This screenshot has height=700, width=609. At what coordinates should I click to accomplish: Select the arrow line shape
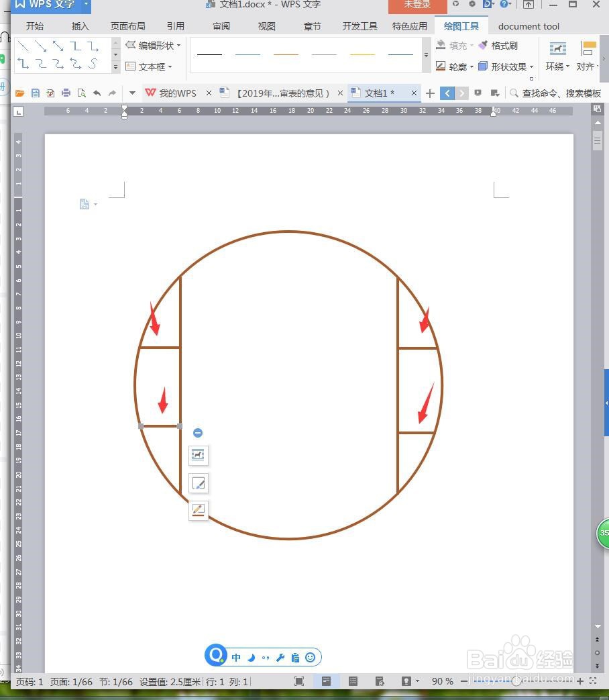[x=41, y=46]
